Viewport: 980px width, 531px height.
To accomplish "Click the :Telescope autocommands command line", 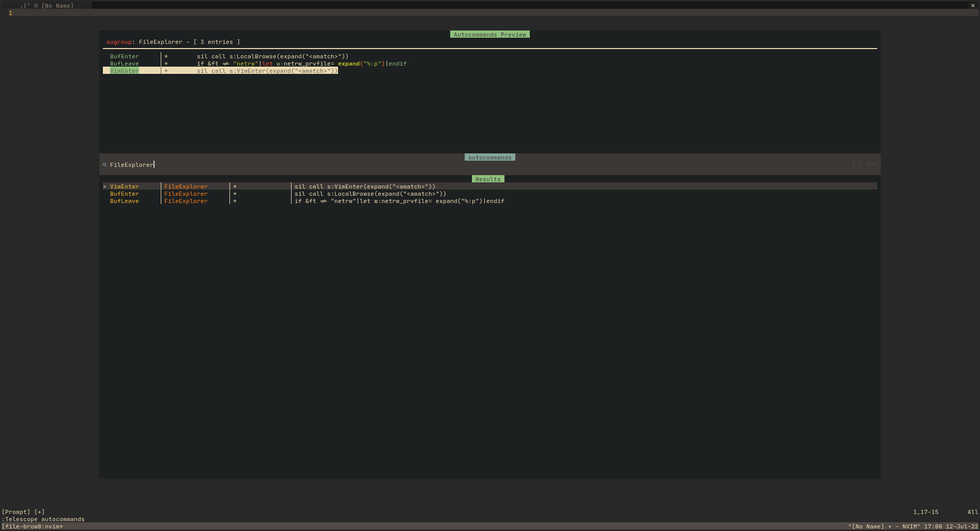I will 43,519.
